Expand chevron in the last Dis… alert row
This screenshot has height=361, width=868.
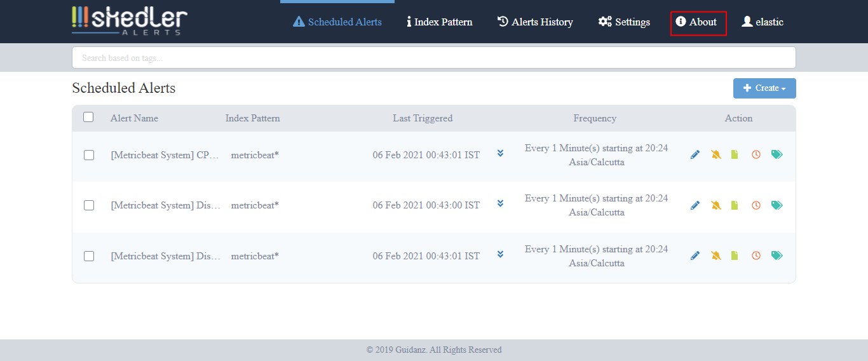coord(501,254)
